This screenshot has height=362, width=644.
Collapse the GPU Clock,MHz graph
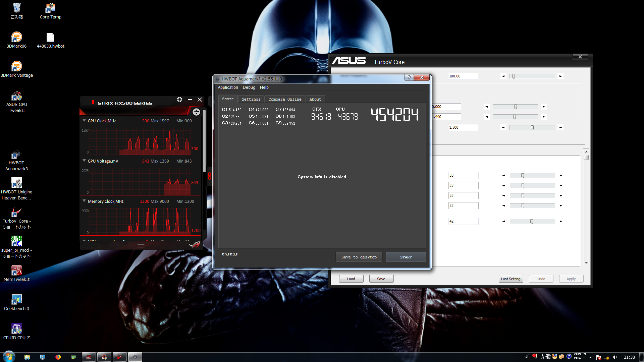[x=84, y=120]
